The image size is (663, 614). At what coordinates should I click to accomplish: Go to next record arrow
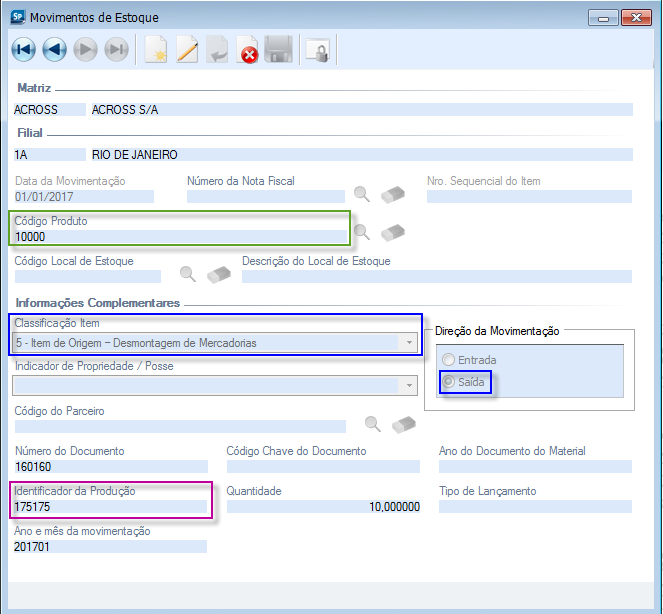(85, 49)
